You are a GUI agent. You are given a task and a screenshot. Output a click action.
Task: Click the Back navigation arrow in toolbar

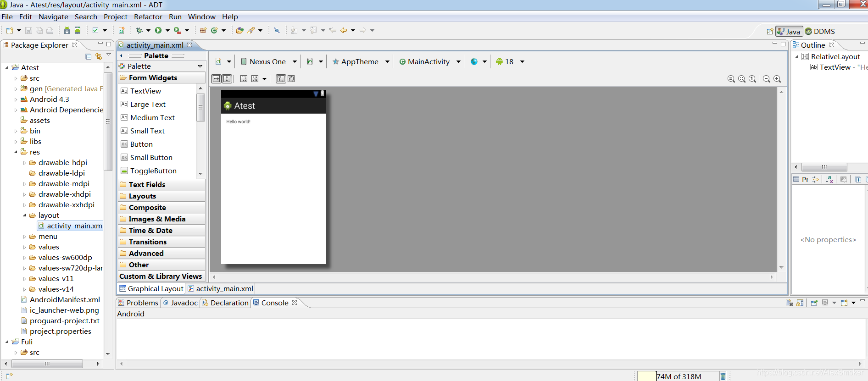(344, 30)
